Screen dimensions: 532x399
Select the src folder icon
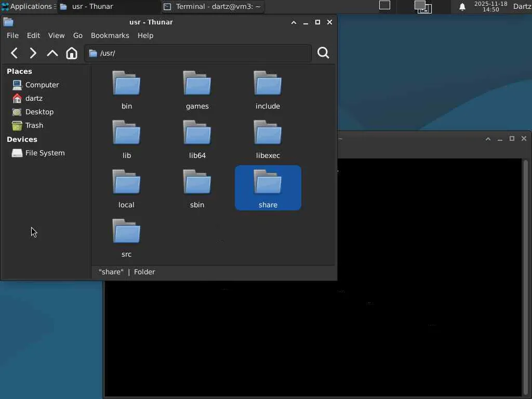tap(126, 231)
